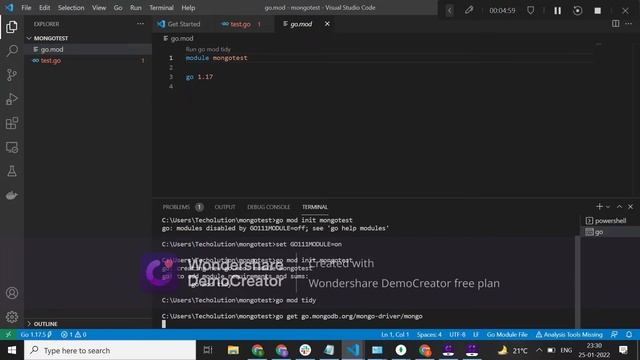Close the terminal panel
This screenshot has width=640, height=360.
pos(630,207)
